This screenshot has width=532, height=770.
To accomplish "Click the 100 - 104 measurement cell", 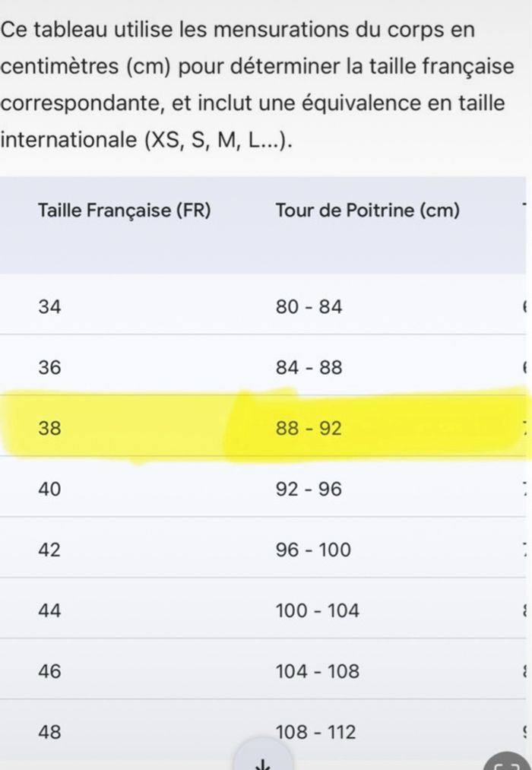I will [317, 611].
